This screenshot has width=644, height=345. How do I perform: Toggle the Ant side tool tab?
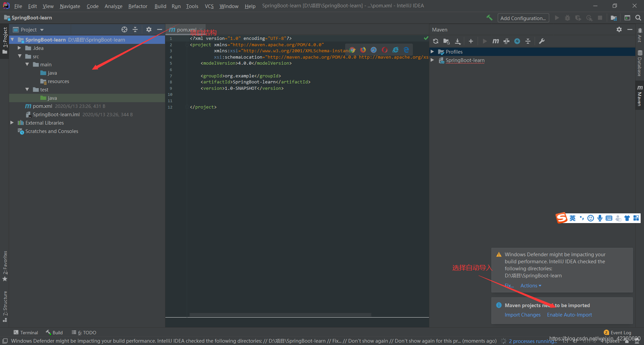pos(640,35)
